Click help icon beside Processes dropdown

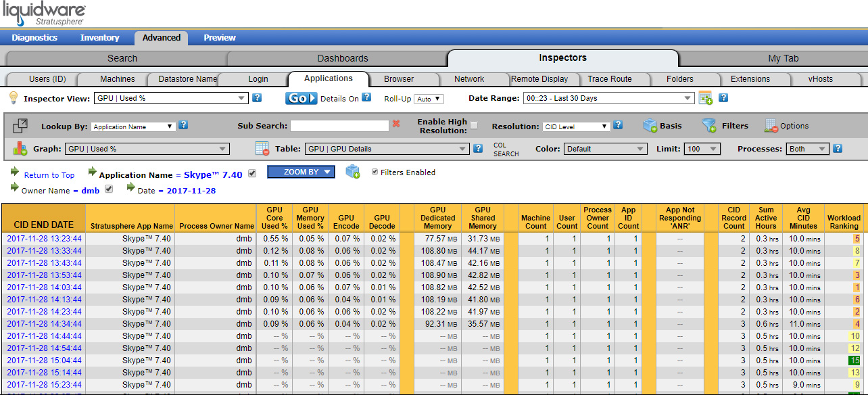click(x=838, y=149)
